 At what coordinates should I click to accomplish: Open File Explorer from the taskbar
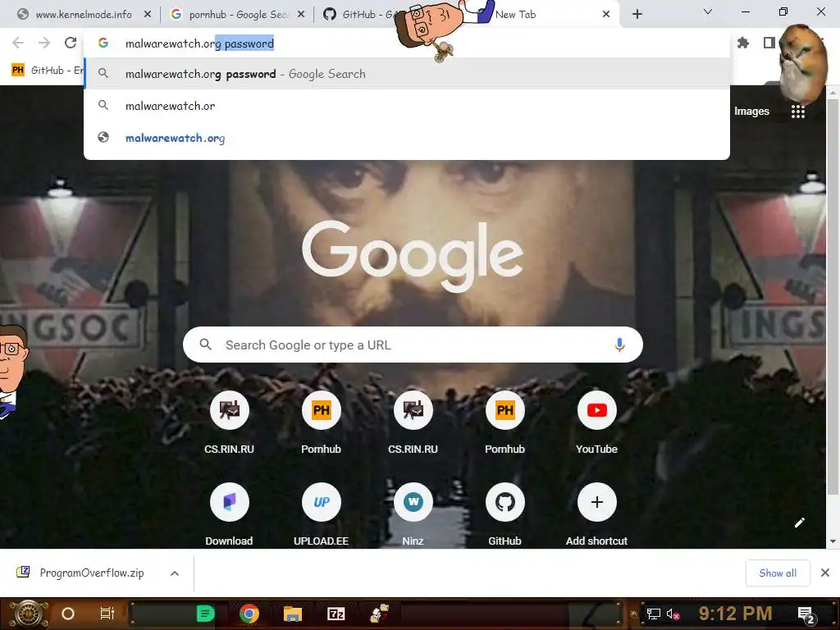[293, 614]
